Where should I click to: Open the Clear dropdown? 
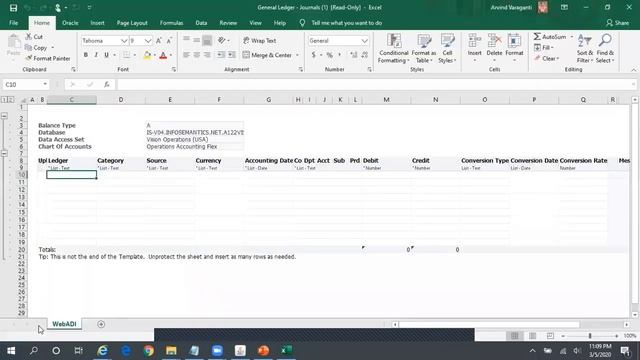(x=546, y=58)
